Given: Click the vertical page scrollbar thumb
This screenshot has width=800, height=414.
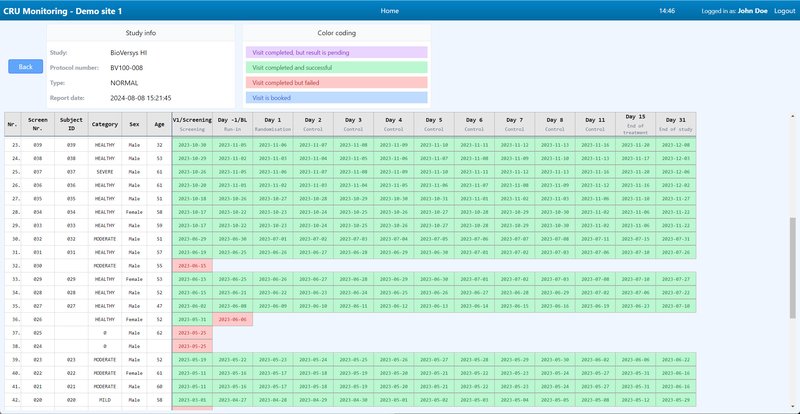Looking at the screenshot, I should 794,270.
